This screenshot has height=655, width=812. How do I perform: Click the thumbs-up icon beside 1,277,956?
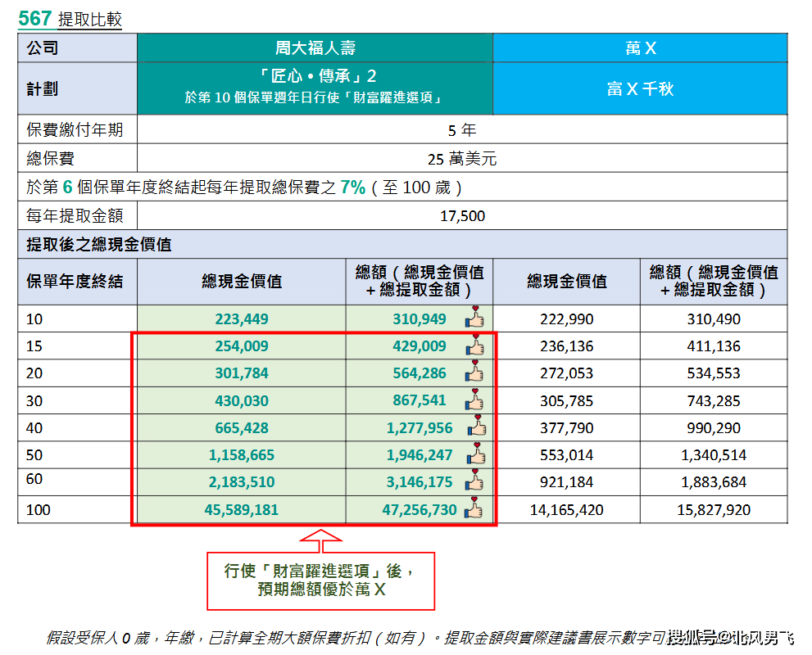[477, 427]
